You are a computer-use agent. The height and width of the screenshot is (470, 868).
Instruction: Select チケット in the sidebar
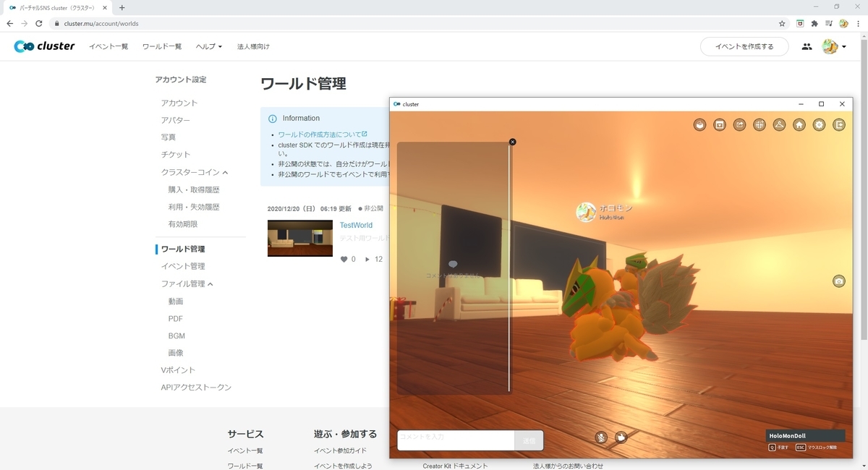tap(176, 154)
